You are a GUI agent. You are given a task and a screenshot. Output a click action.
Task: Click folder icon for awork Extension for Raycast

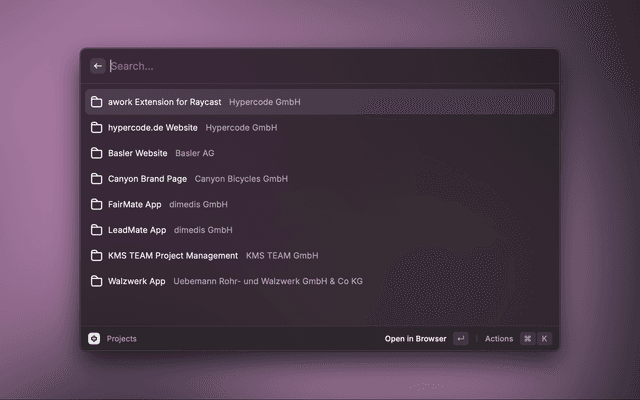(97, 102)
